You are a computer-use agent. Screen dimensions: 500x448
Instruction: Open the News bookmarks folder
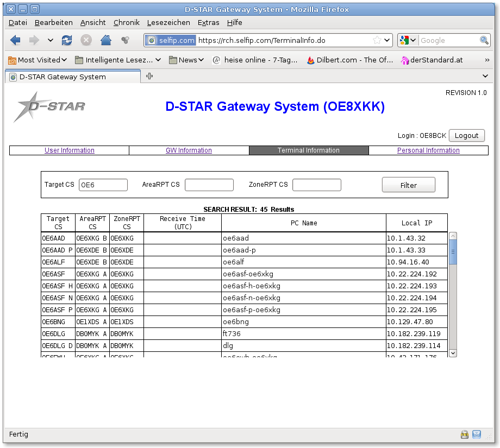186,60
